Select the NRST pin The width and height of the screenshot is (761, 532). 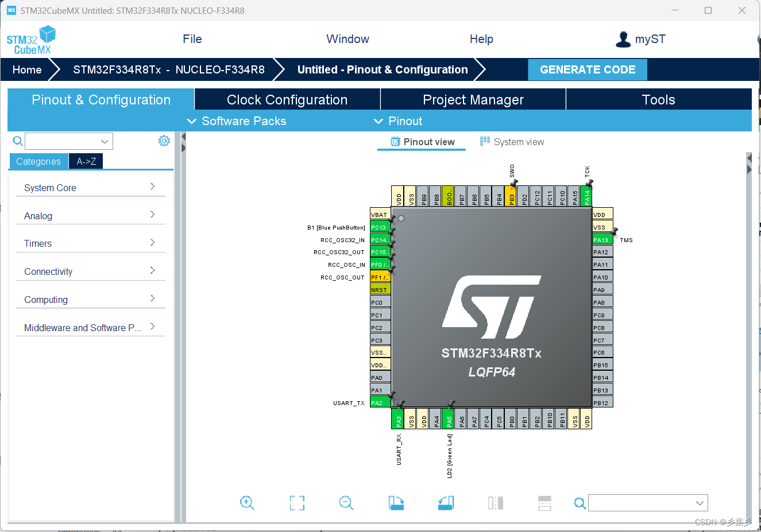(x=380, y=290)
